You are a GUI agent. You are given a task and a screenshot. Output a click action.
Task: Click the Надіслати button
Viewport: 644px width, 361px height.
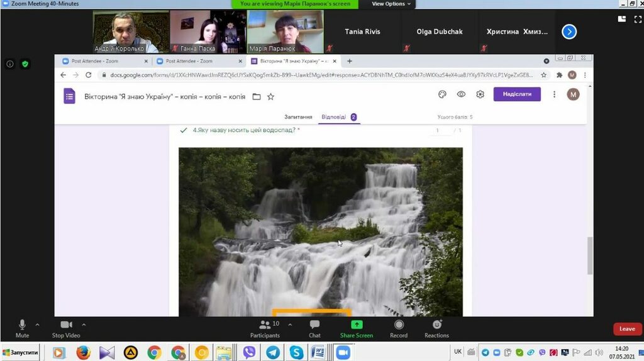[516, 94]
